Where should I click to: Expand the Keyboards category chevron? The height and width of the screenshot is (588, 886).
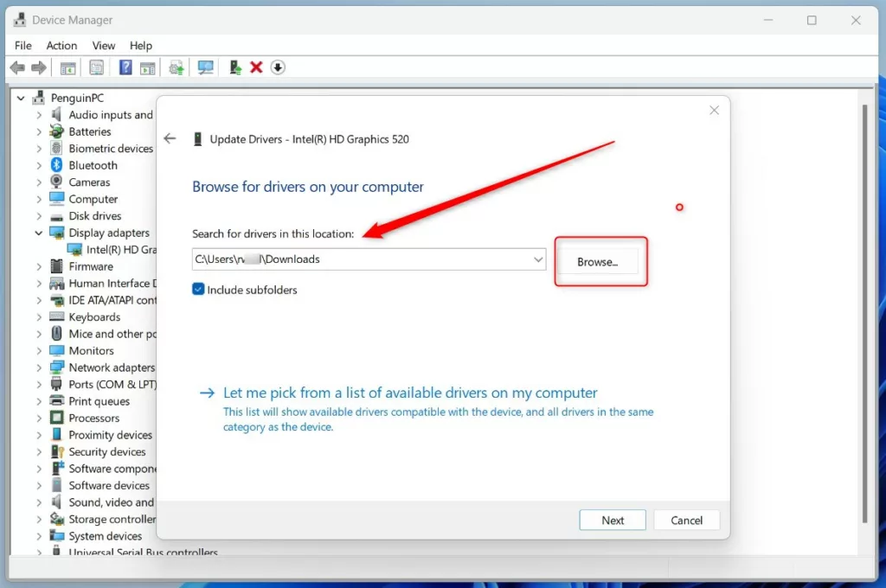(38, 316)
